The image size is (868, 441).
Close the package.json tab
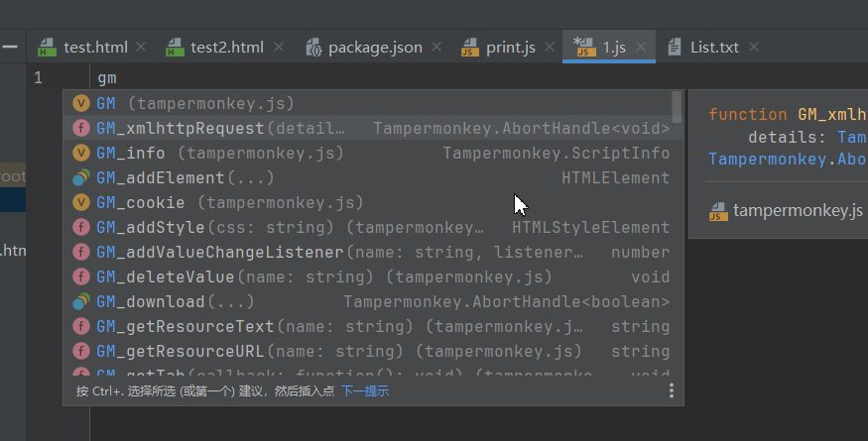[x=436, y=47]
